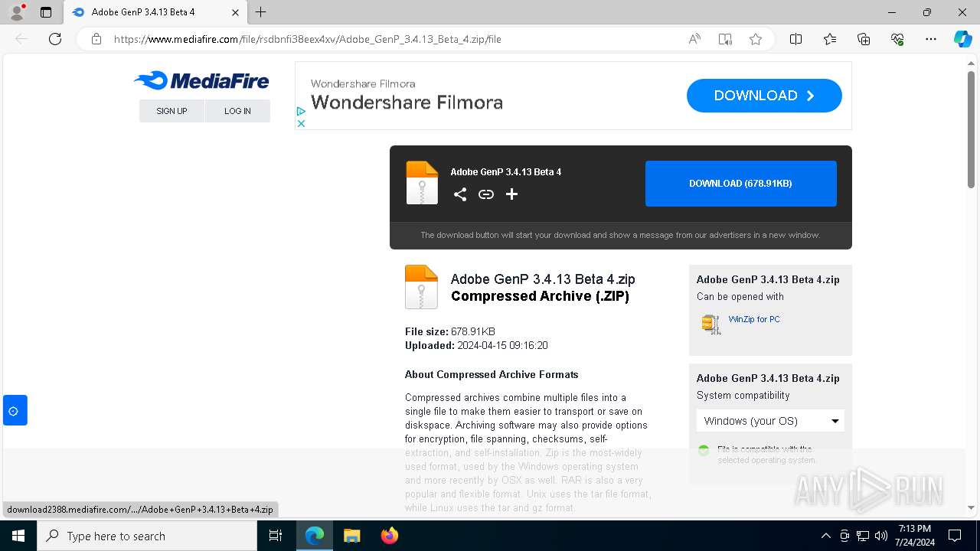Click the taskbar search box
Screen dimensions: 980x551
pyautogui.click(x=147, y=536)
